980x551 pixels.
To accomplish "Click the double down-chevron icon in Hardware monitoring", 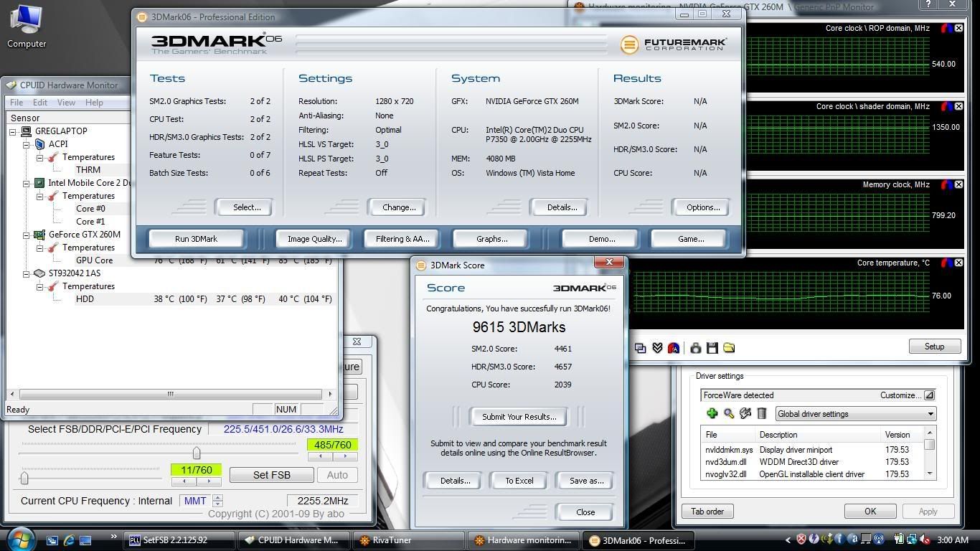I will point(657,348).
